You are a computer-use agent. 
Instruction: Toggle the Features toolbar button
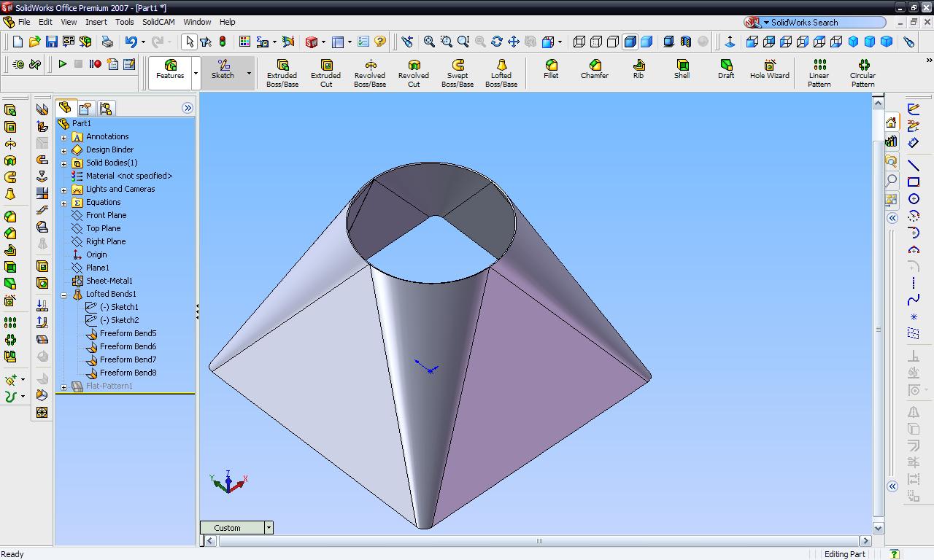(x=170, y=70)
